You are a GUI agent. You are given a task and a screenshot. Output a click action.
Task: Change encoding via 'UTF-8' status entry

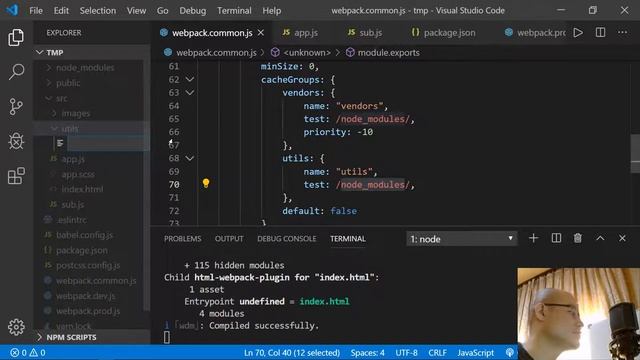pyautogui.click(x=406, y=353)
